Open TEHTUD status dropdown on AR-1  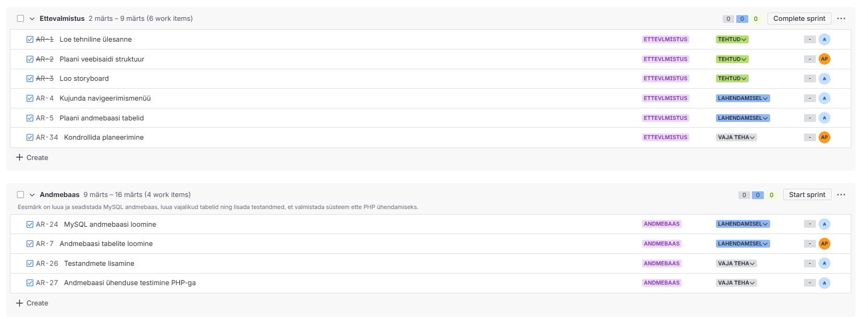(732, 40)
